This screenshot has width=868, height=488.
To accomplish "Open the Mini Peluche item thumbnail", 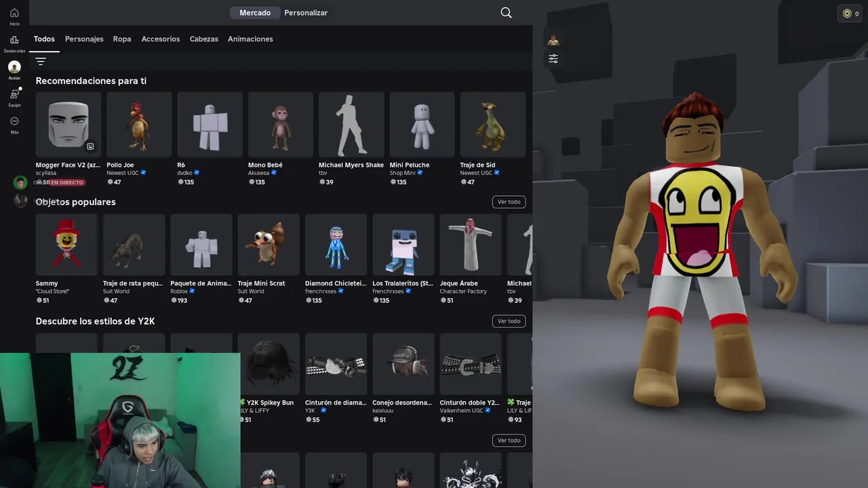I will (x=422, y=125).
